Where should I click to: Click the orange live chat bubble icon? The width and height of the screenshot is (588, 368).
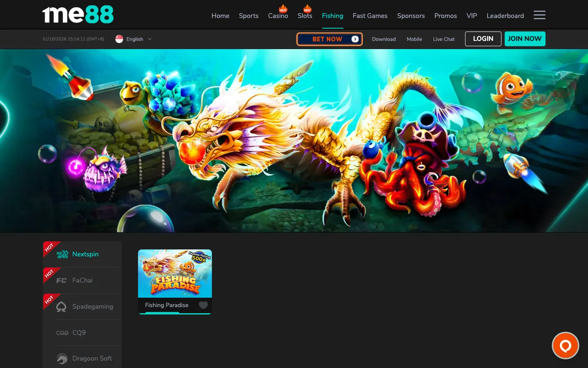point(565,346)
